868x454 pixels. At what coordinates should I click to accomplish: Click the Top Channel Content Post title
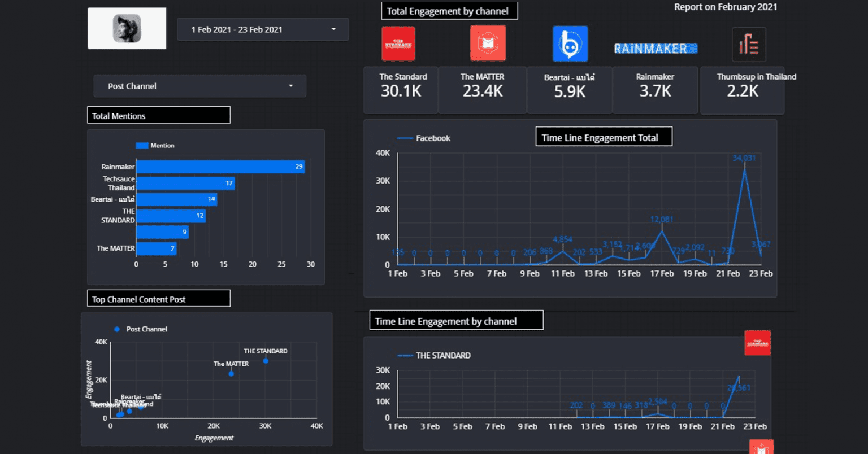click(x=159, y=299)
